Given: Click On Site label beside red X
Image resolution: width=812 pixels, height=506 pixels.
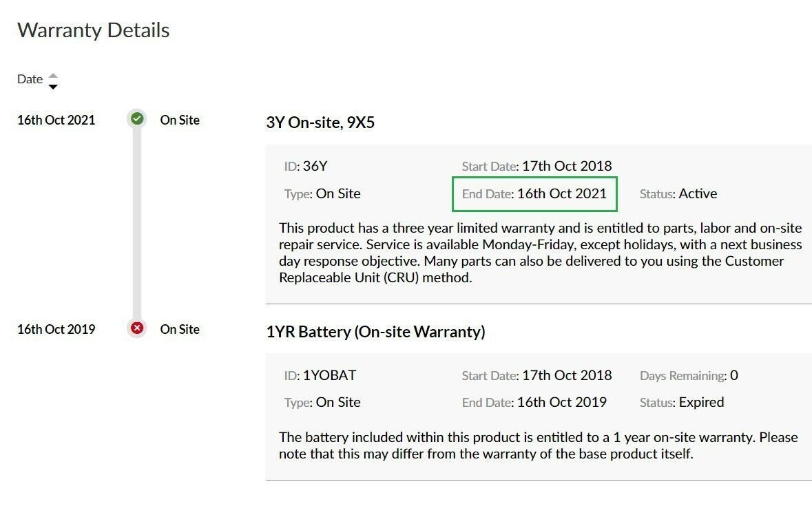Looking at the screenshot, I should coord(180,329).
